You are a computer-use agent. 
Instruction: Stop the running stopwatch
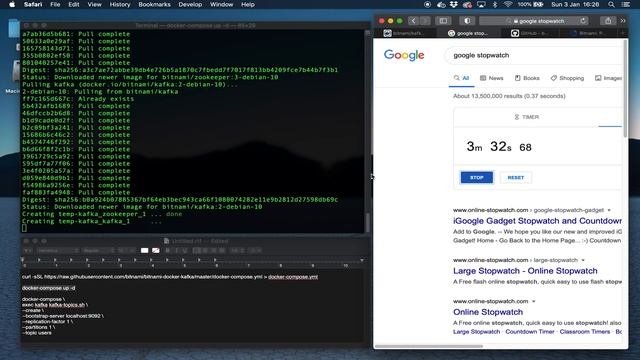(x=477, y=178)
